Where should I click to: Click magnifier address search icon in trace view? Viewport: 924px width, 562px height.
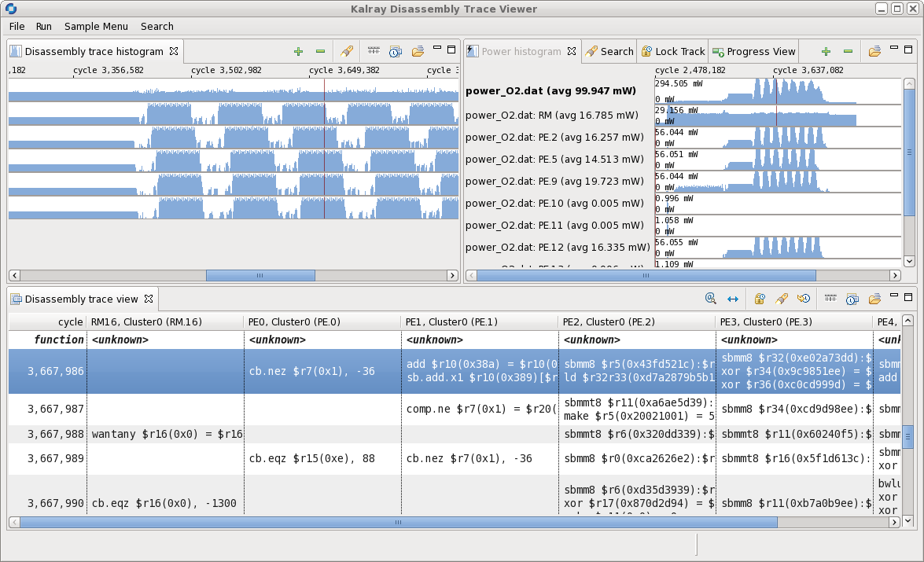tap(711, 299)
